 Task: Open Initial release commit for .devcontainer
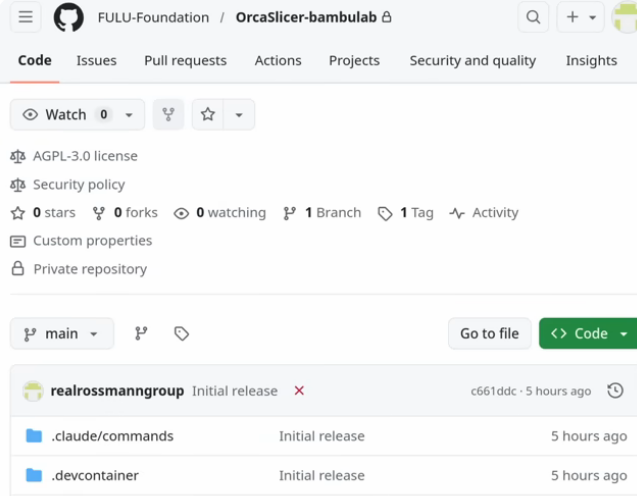322,475
